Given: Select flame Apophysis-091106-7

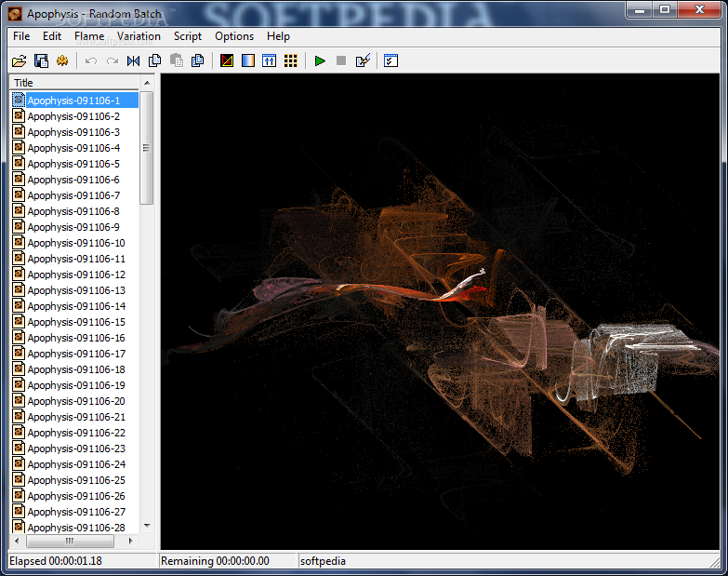Looking at the screenshot, I should (x=74, y=195).
